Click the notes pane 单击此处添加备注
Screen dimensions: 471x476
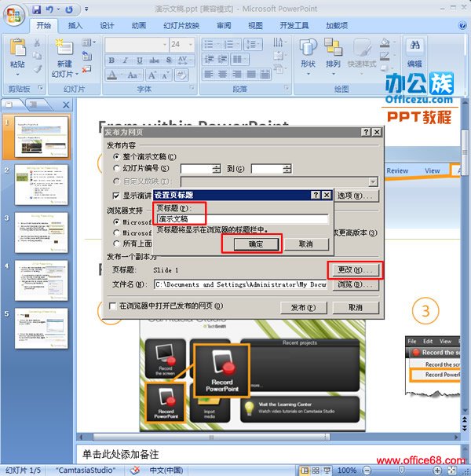pos(120,455)
